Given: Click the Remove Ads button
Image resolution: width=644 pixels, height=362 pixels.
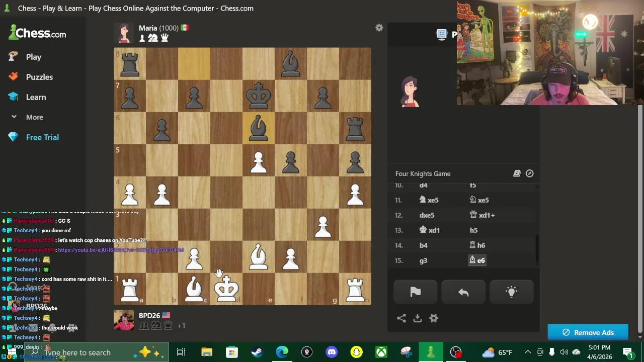Looking at the screenshot, I should [x=588, y=332].
